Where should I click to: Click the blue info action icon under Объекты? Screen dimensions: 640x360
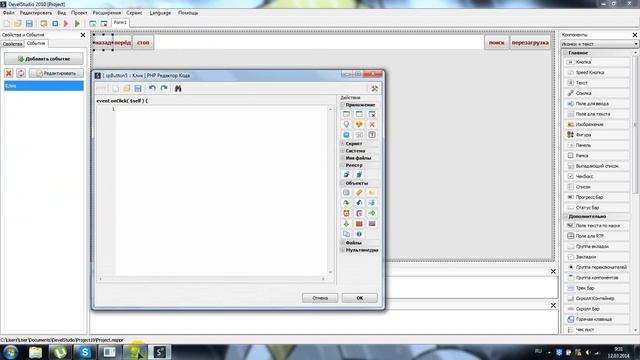[359, 234]
